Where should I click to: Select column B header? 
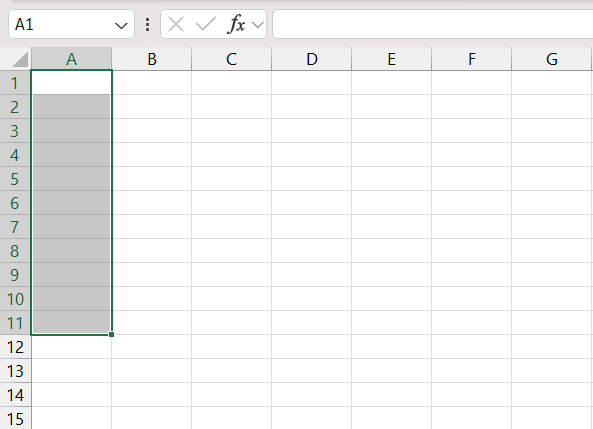(x=152, y=59)
